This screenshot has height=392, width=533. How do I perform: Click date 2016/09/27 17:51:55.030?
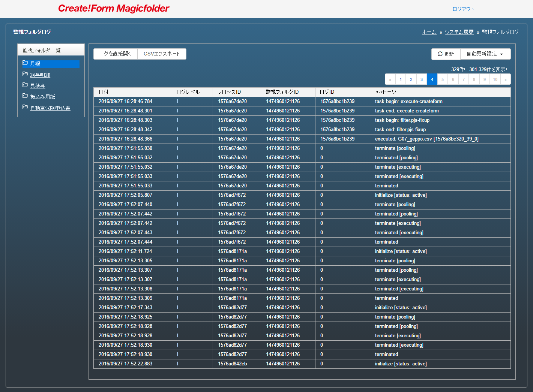tap(126, 148)
